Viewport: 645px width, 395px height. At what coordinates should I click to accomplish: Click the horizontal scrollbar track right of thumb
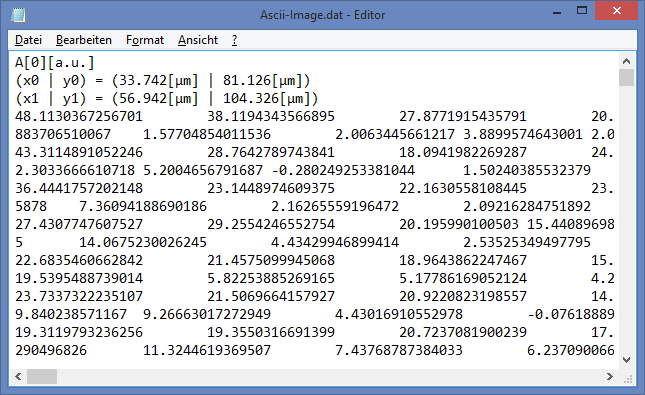329,376
